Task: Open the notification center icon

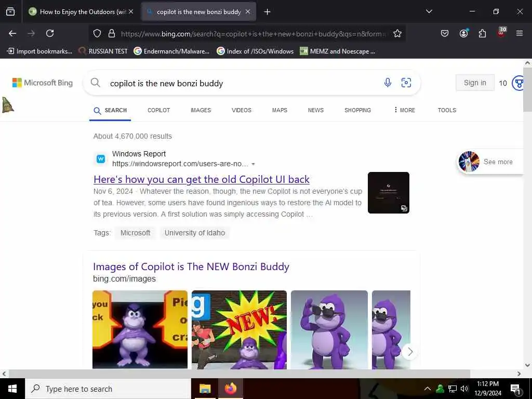Action: pos(515,389)
